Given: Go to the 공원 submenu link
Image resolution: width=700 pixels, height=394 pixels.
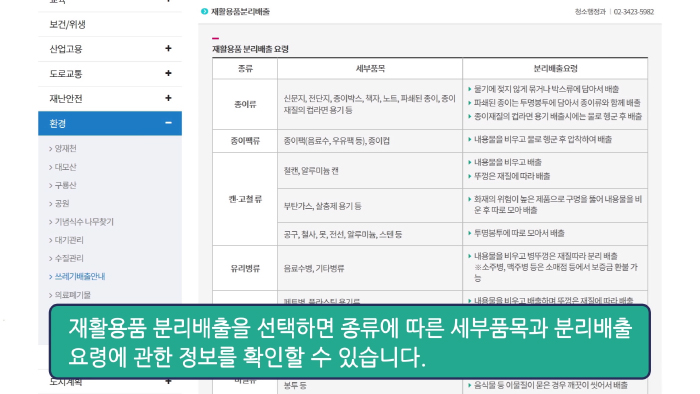Looking at the screenshot, I should [62, 203].
